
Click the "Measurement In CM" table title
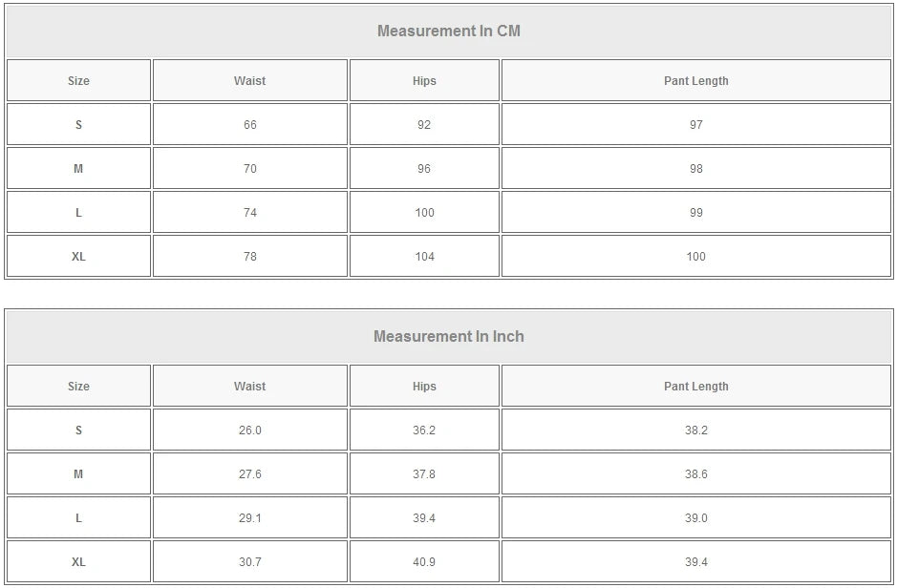coord(448,31)
